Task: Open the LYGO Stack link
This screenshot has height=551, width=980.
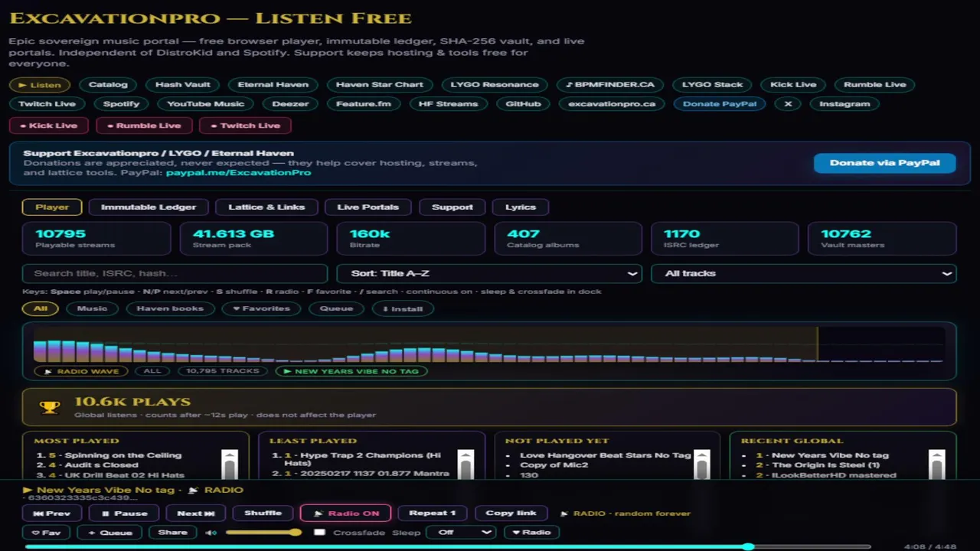Action: click(x=713, y=85)
